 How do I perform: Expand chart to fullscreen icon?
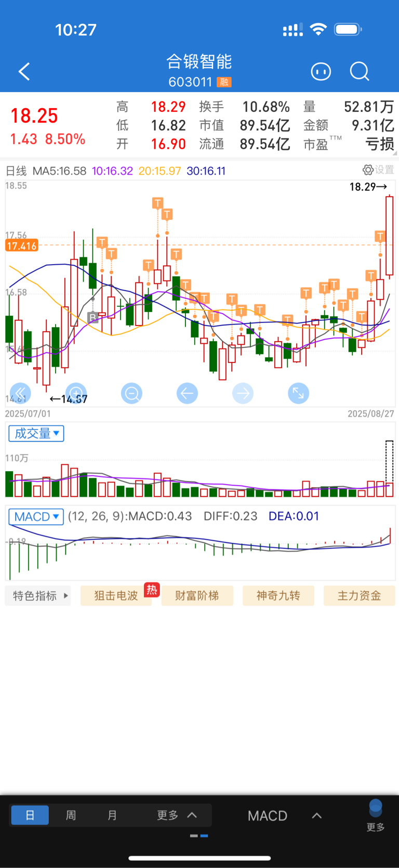(298, 393)
